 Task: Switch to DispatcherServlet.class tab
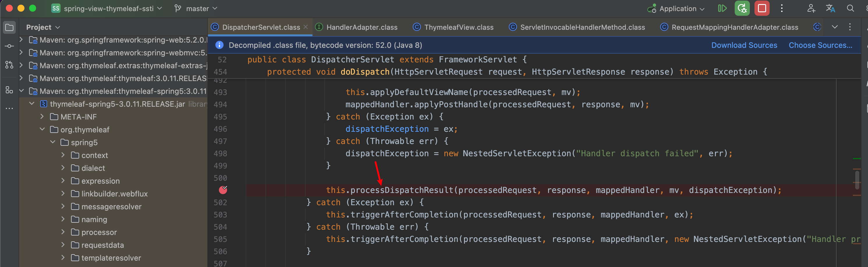[x=261, y=27]
